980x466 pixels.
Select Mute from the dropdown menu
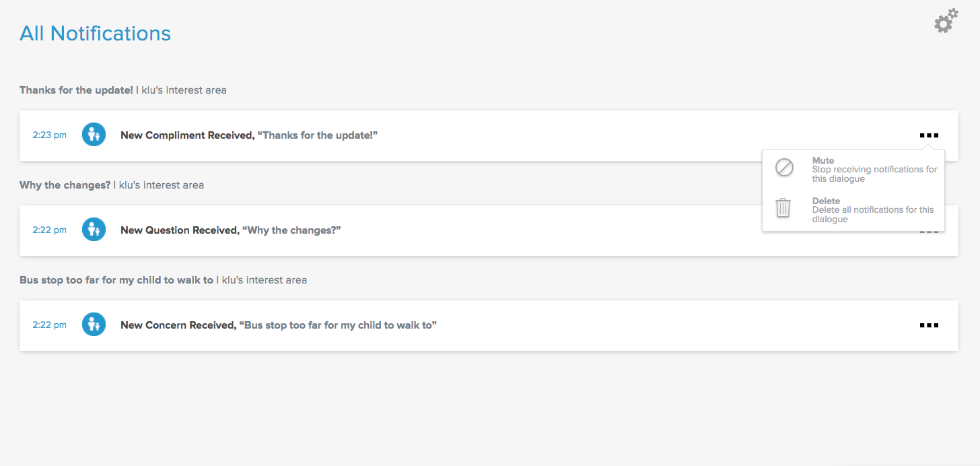tap(823, 161)
